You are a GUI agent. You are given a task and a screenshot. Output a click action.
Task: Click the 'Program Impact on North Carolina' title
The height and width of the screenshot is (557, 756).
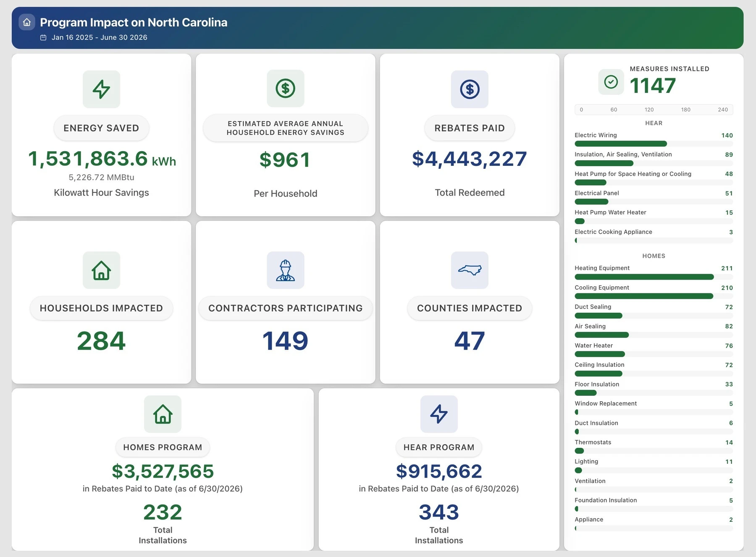[x=134, y=22]
